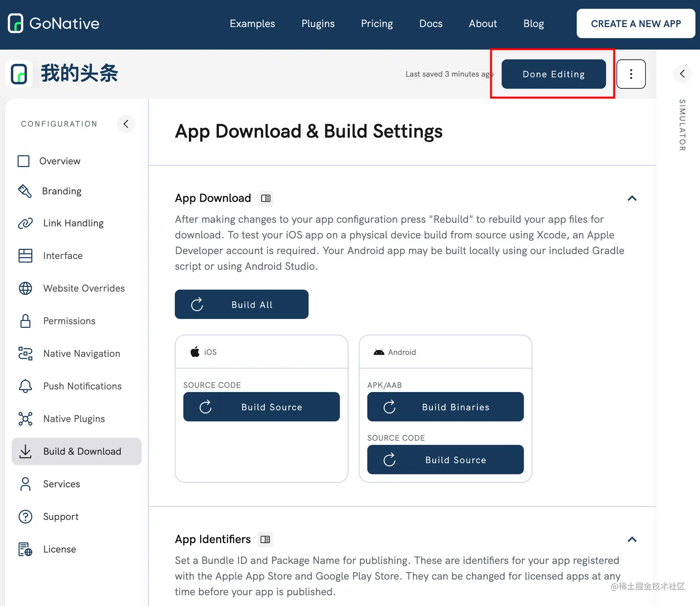Click the Link Handling chain icon
700x606 pixels.
click(25, 223)
